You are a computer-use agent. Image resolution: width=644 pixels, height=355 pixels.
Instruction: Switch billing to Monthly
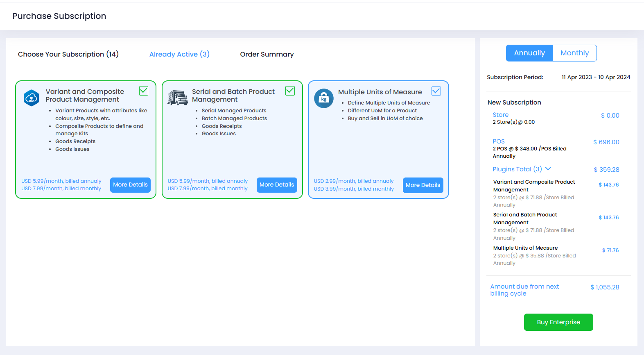click(x=574, y=53)
